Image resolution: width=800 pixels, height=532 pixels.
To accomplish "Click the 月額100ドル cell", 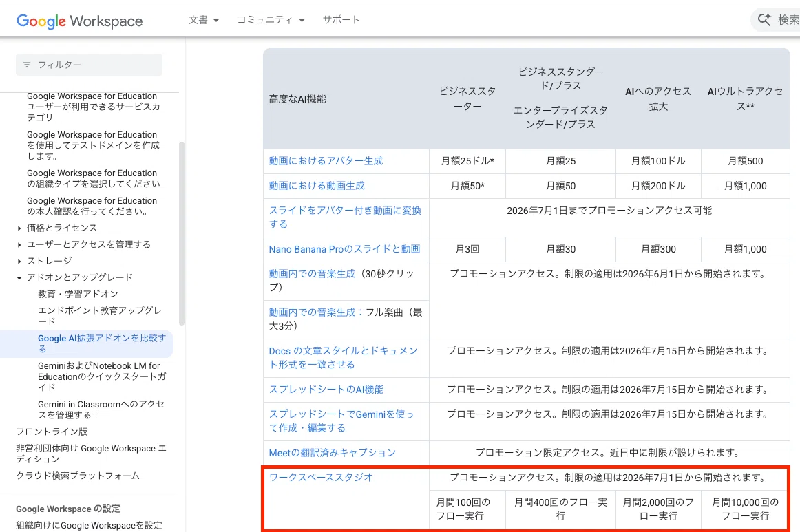I will [x=658, y=160].
